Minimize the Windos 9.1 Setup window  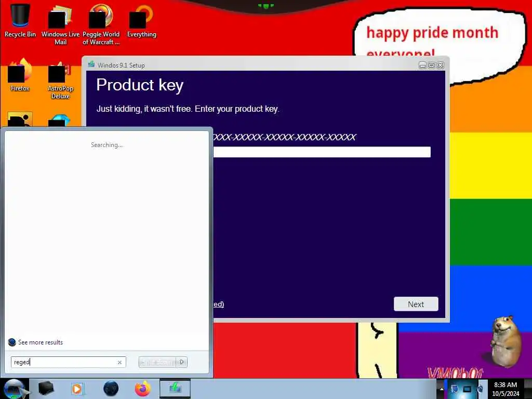pos(422,65)
